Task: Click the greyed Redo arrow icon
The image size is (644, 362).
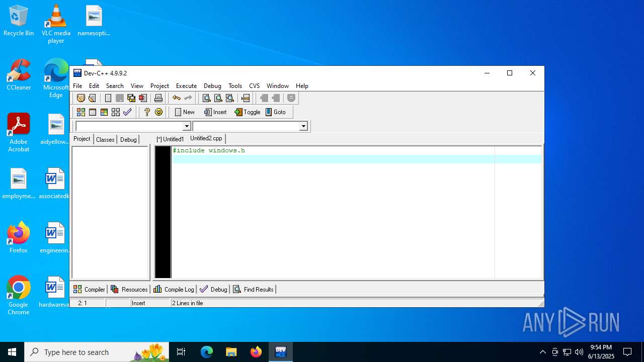Action: 188,98
